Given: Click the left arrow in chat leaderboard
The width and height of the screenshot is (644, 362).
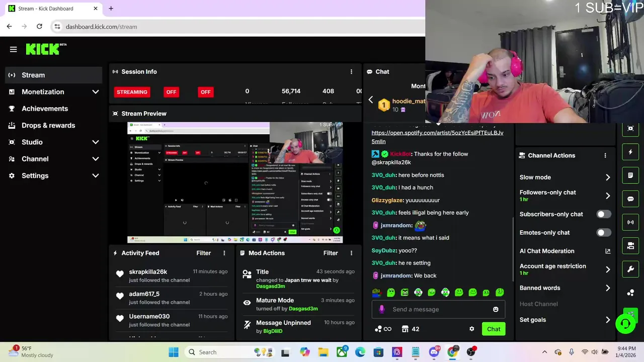Looking at the screenshot, I should (x=371, y=100).
